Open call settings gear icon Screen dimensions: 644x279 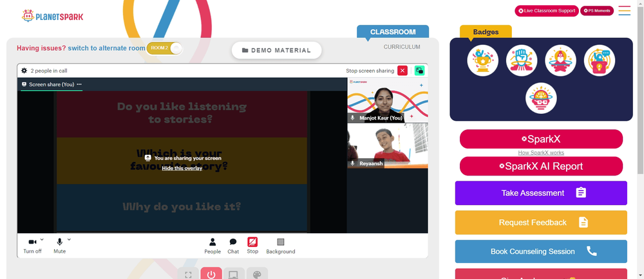[24, 71]
